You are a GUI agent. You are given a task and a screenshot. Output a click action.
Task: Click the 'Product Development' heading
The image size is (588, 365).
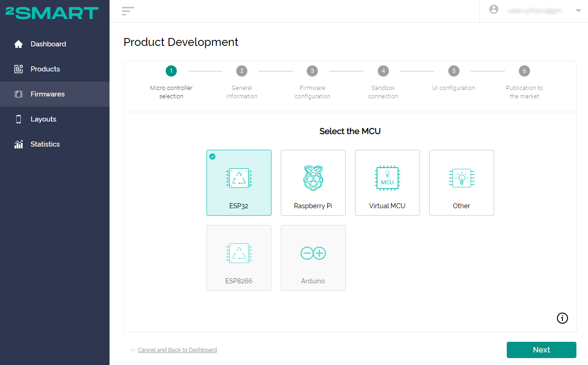click(181, 42)
